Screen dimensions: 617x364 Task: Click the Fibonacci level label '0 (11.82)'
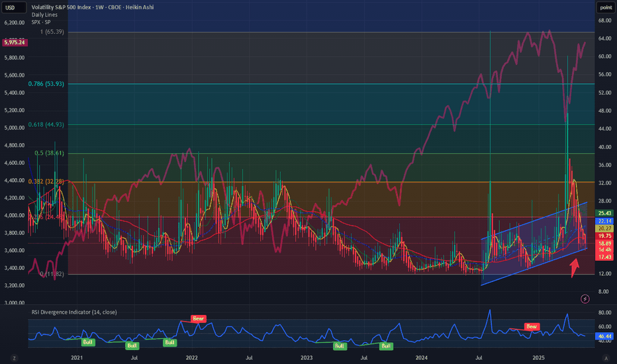(52, 273)
